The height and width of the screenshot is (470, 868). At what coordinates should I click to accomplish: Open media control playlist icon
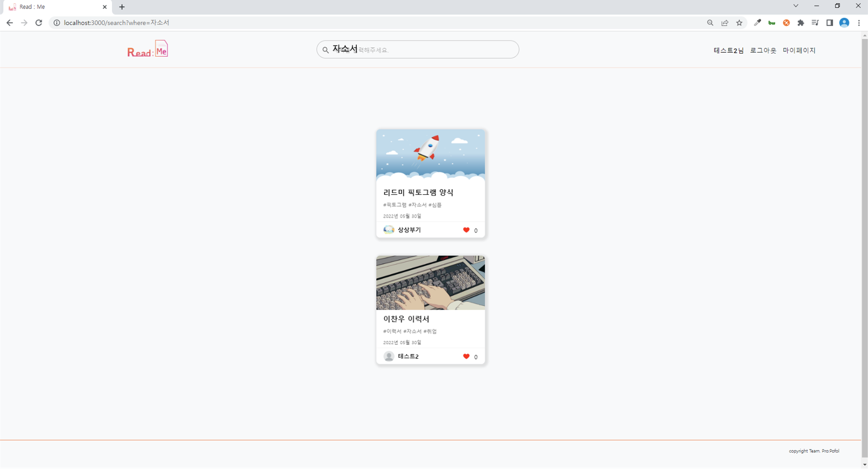(x=815, y=23)
